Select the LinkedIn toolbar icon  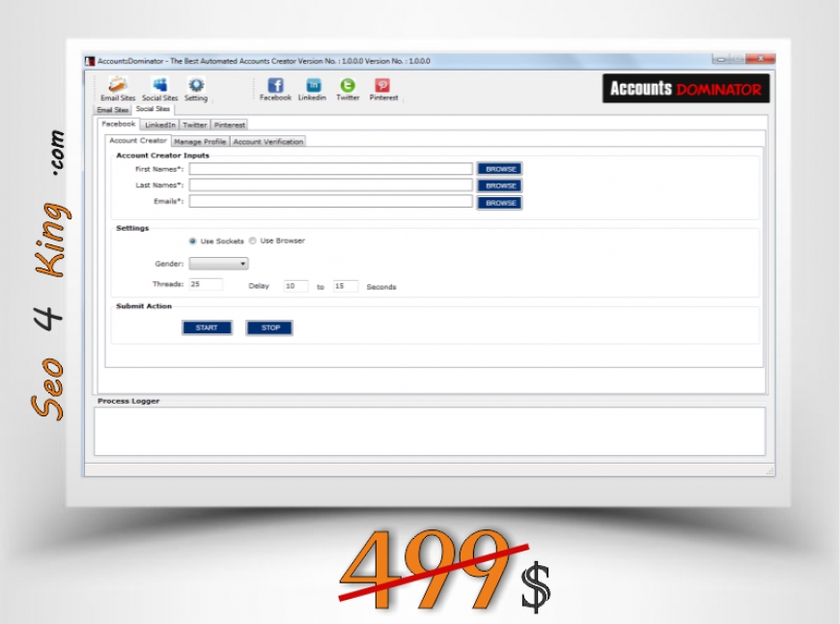point(312,89)
